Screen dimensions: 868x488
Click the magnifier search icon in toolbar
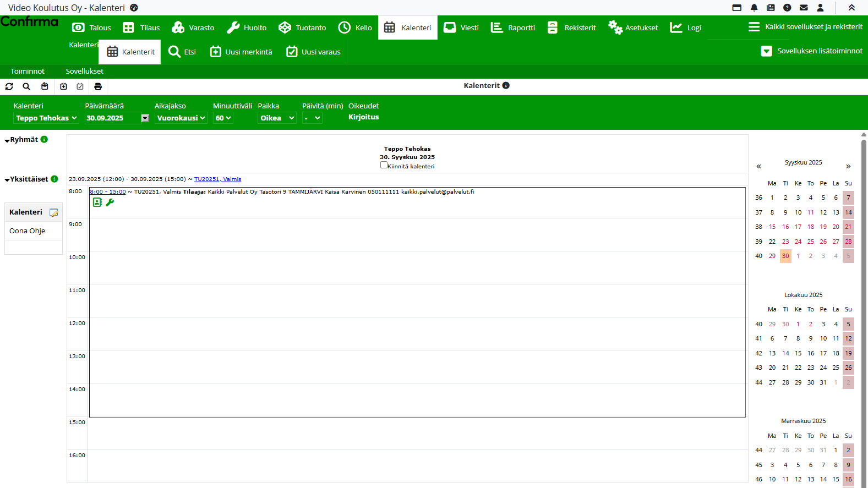pos(26,86)
